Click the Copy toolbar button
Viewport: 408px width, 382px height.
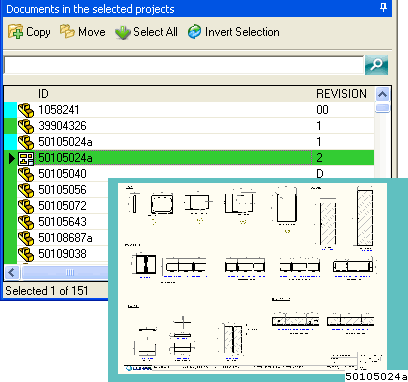tap(29, 32)
